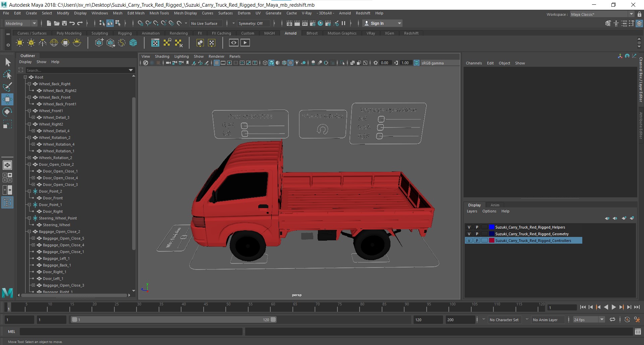644x345 pixels.
Task: Click the No Live Surface field
Action: [206, 23]
